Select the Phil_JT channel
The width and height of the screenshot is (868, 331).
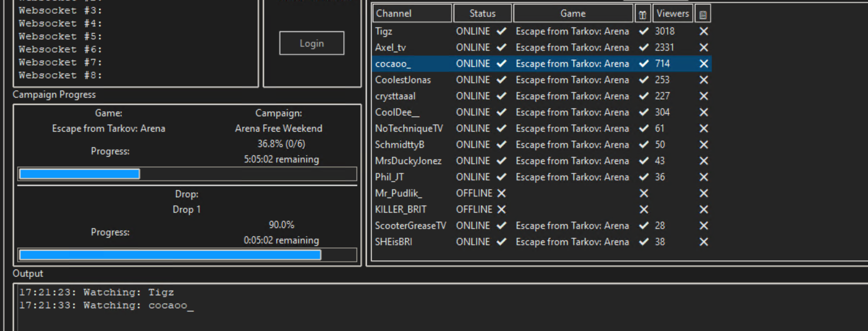click(x=389, y=177)
